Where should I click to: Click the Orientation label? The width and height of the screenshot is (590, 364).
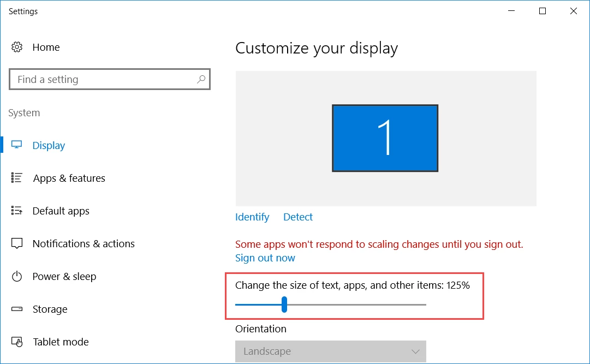(261, 329)
